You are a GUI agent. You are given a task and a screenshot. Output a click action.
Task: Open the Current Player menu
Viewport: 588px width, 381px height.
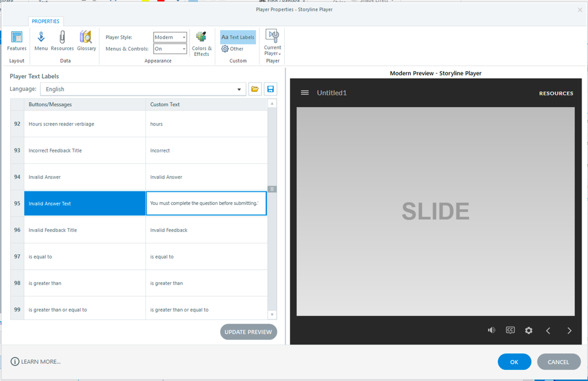tap(273, 44)
